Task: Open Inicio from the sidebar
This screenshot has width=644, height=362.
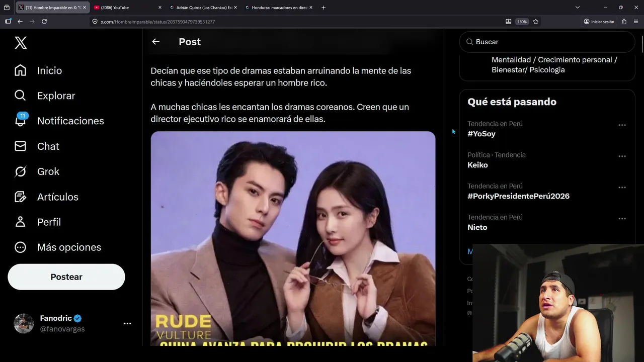Action: click(x=38, y=70)
